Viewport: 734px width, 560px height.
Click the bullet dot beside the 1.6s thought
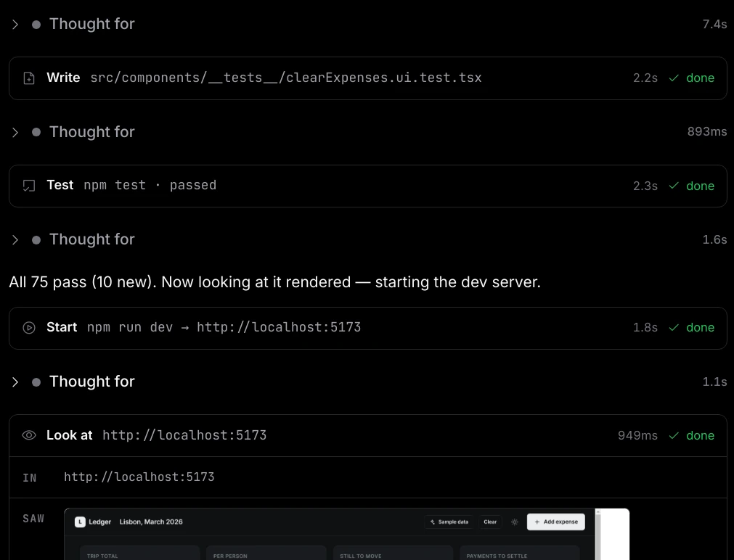pyautogui.click(x=36, y=240)
